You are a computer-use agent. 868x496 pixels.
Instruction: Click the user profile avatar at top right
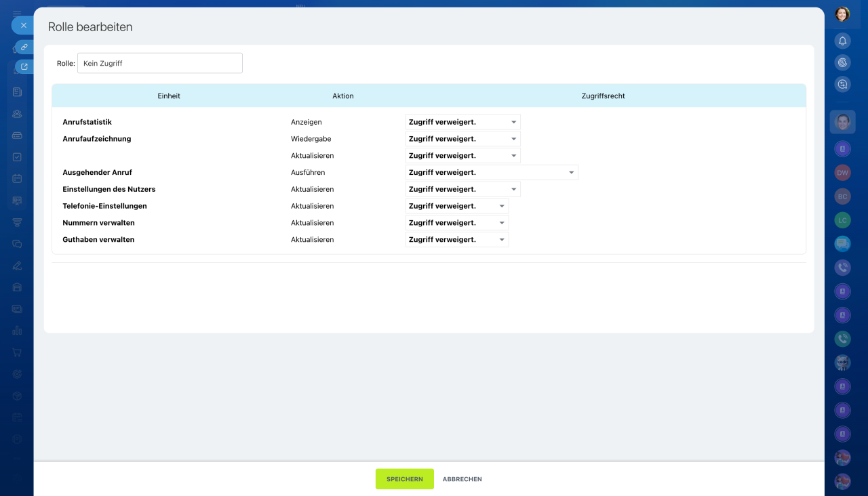tap(842, 14)
